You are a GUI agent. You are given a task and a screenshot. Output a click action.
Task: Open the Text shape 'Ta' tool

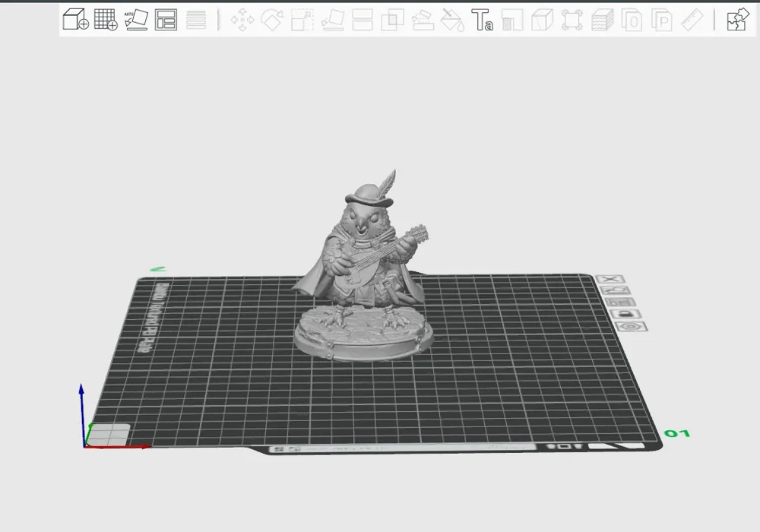483,20
